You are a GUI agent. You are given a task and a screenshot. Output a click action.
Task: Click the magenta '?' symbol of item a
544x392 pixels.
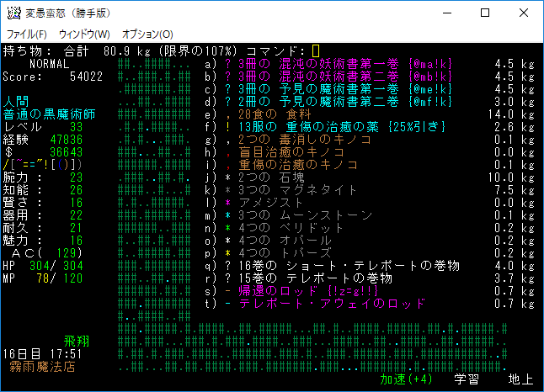tap(227, 64)
